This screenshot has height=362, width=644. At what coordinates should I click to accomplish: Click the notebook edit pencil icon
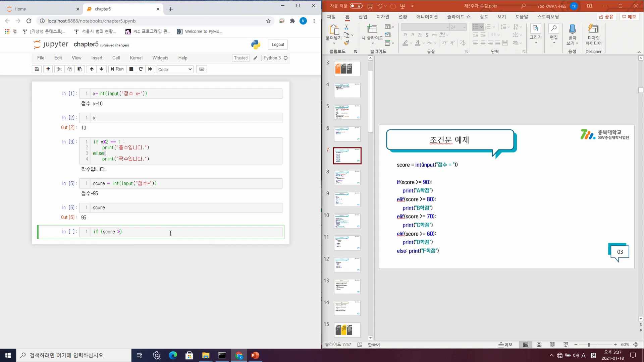(x=255, y=58)
